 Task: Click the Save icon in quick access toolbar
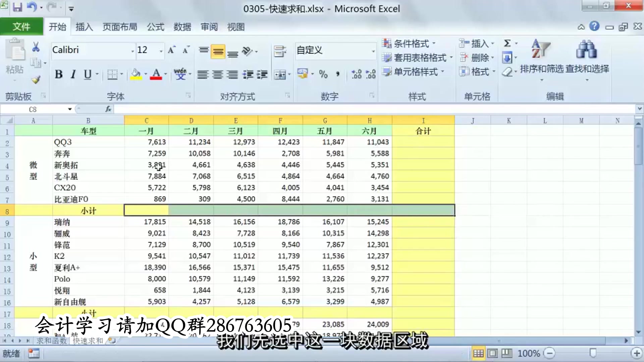[x=17, y=7]
